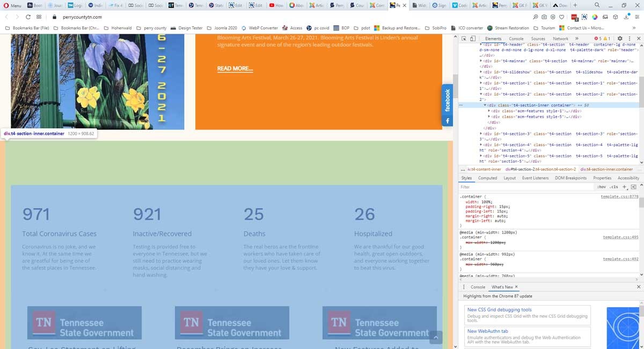Screen dimensions: 644x349
Task: Open perry county bookmarks folder
Action: pos(151,28)
